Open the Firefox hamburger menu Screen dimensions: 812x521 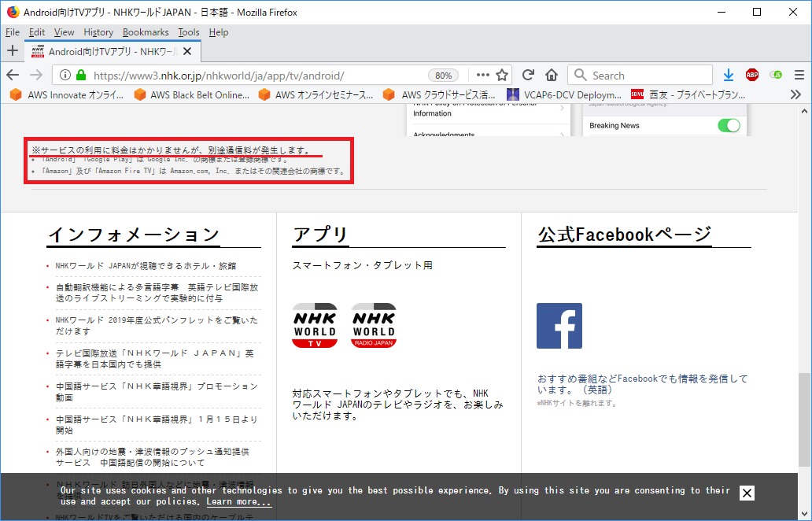click(x=799, y=76)
